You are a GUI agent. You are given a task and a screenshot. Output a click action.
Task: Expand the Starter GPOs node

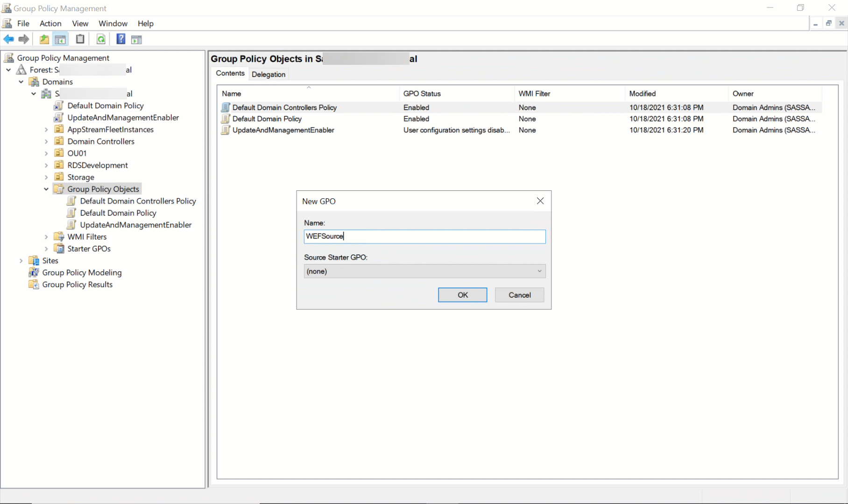pos(46,249)
